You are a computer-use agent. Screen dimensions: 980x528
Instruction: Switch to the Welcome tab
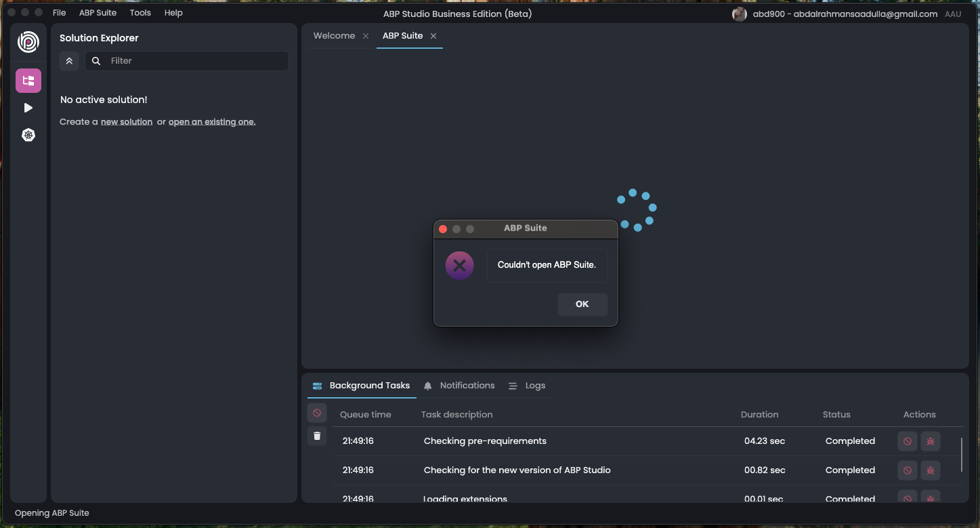click(334, 36)
